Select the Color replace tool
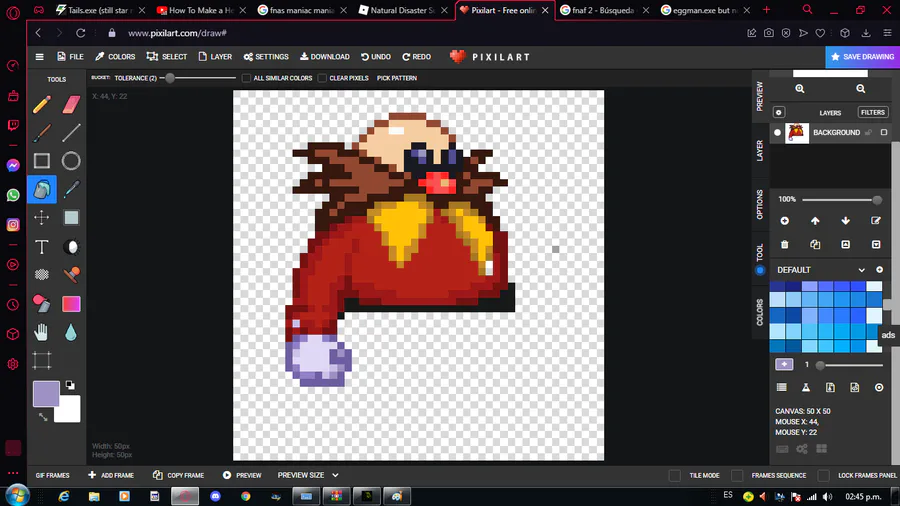Image resolution: width=900 pixels, height=506 pixels. [42, 303]
